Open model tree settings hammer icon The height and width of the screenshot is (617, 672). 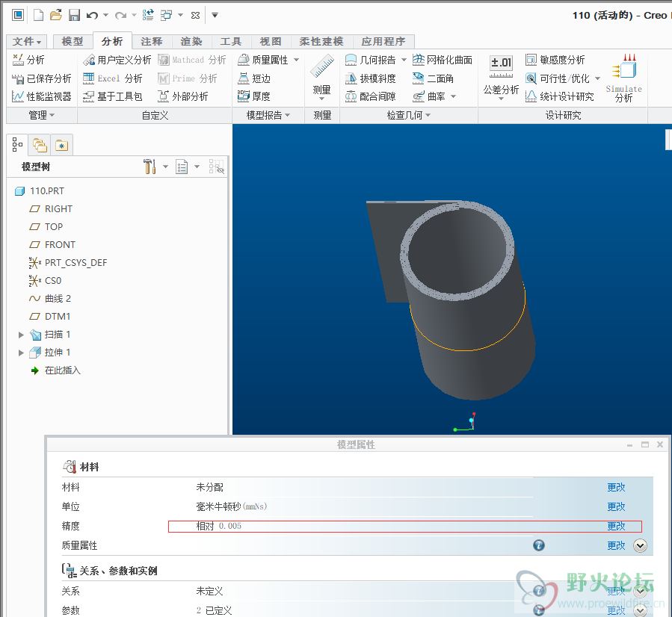click(x=149, y=167)
